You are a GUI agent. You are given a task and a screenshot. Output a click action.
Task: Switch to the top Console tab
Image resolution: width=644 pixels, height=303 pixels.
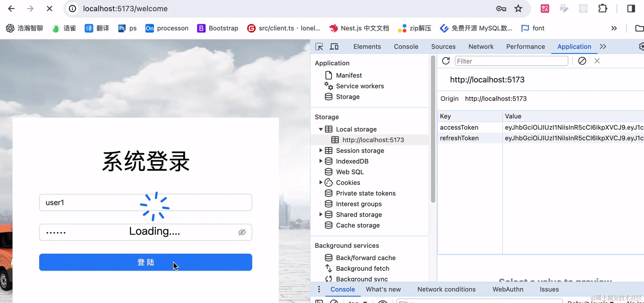point(406,47)
